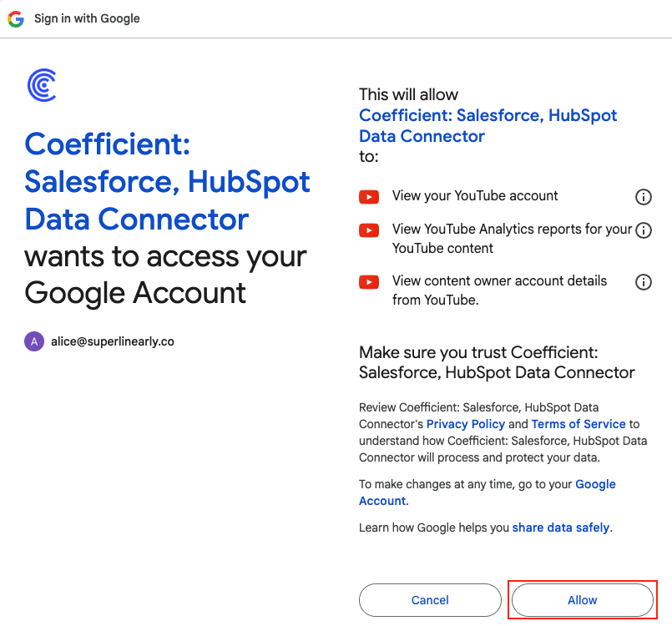
Task: Click the "View your YouTube account" permission text
Action: click(475, 196)
